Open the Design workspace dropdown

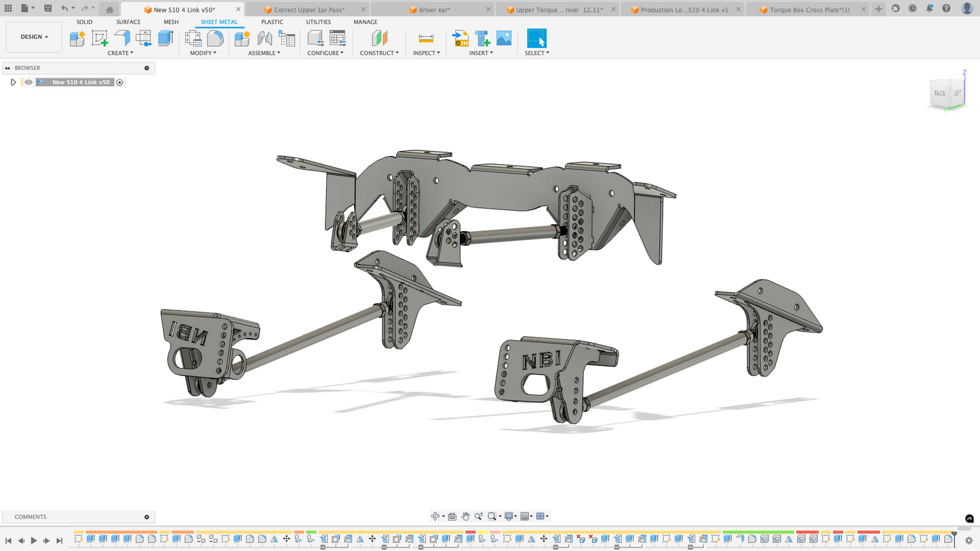34,37
